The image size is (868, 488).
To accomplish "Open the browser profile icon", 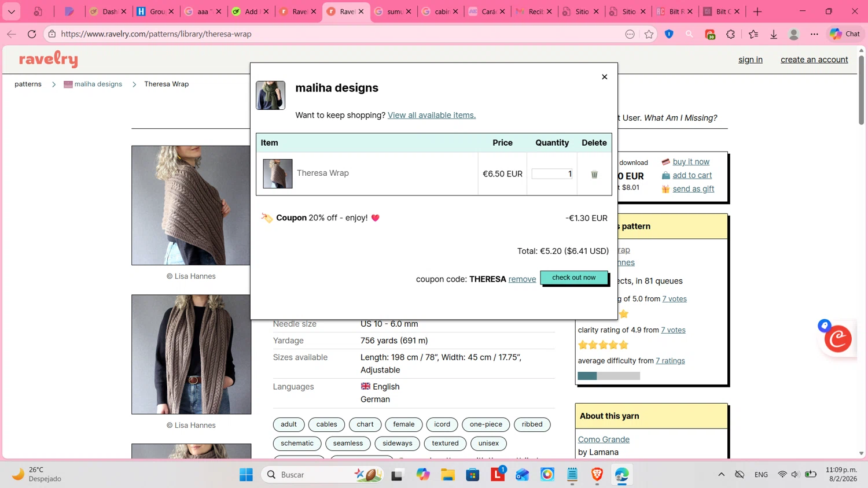I will point(794,34).
